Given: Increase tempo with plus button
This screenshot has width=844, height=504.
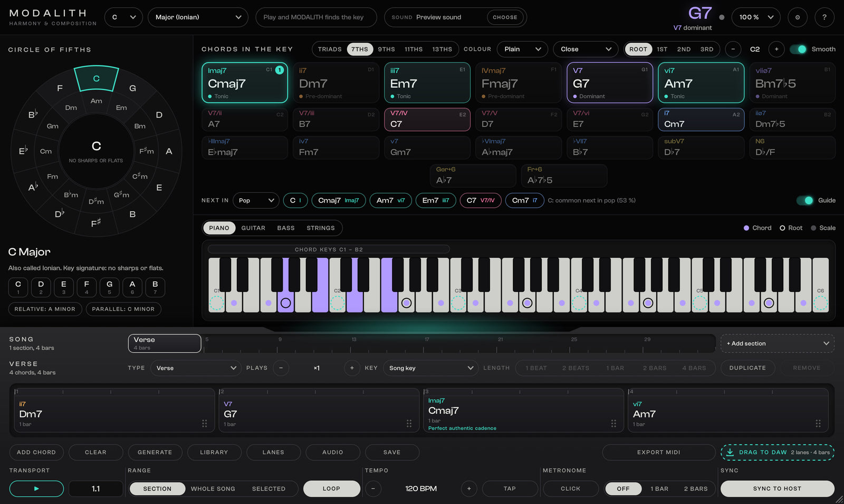Looking at the screenshot, I should click(468, 489).
